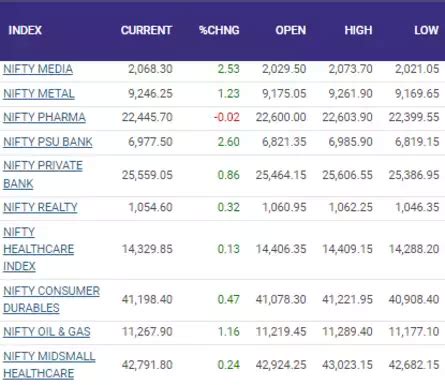The image size is (445, 385).
Task: Select open value 22,600.00
Action: click(x=281, y=117)
